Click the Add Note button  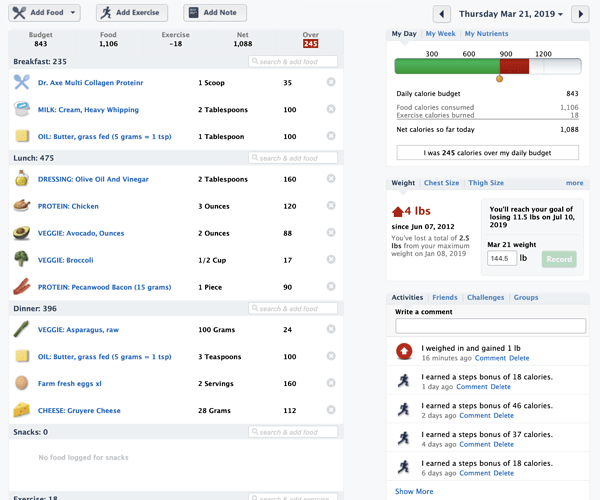215,13
